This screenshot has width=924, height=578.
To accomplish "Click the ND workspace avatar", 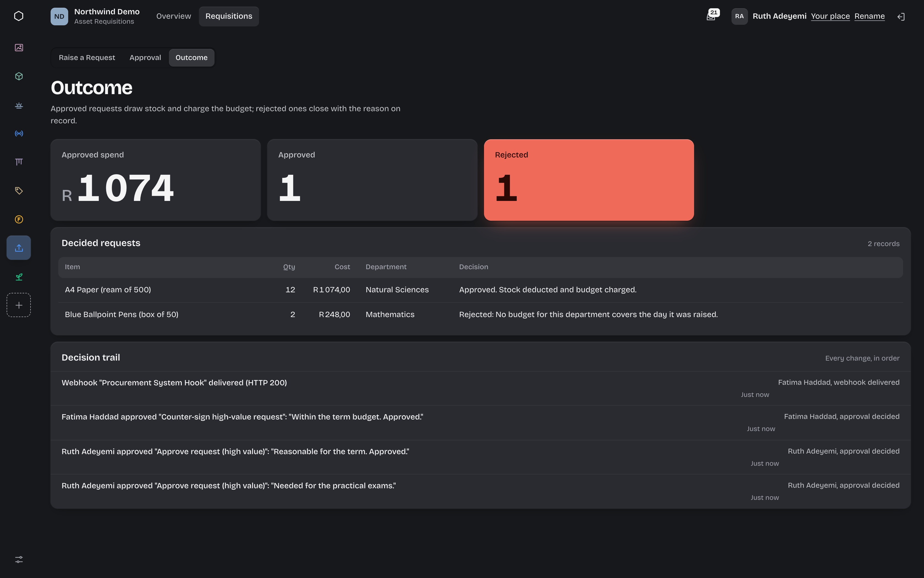I will [x=59, y=17].
